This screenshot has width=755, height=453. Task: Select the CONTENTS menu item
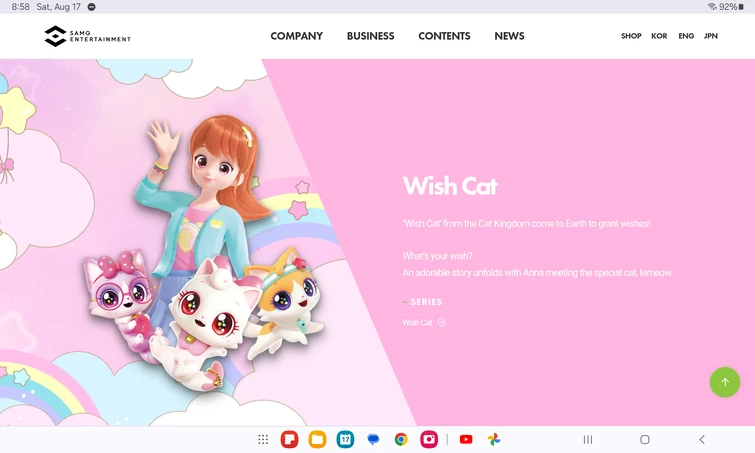(444, 36)
